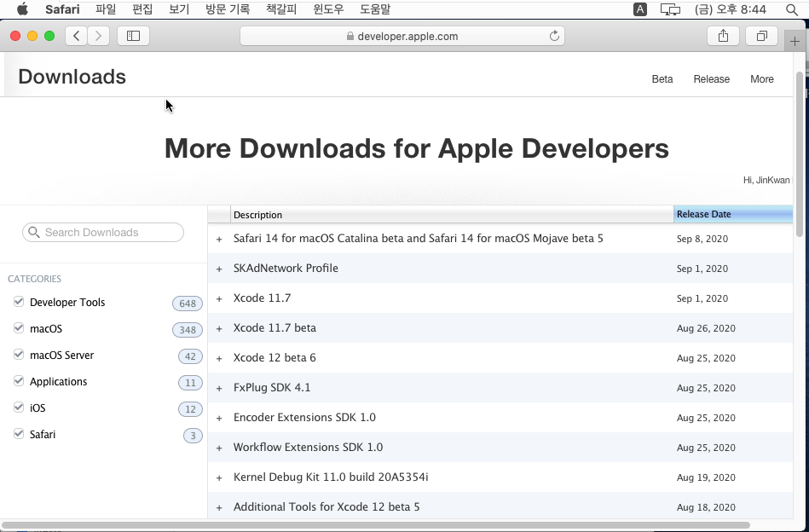This screenshot has height=532, width=809.
Task: Open a new tab with plus button
Action: (x=795, y=41)
